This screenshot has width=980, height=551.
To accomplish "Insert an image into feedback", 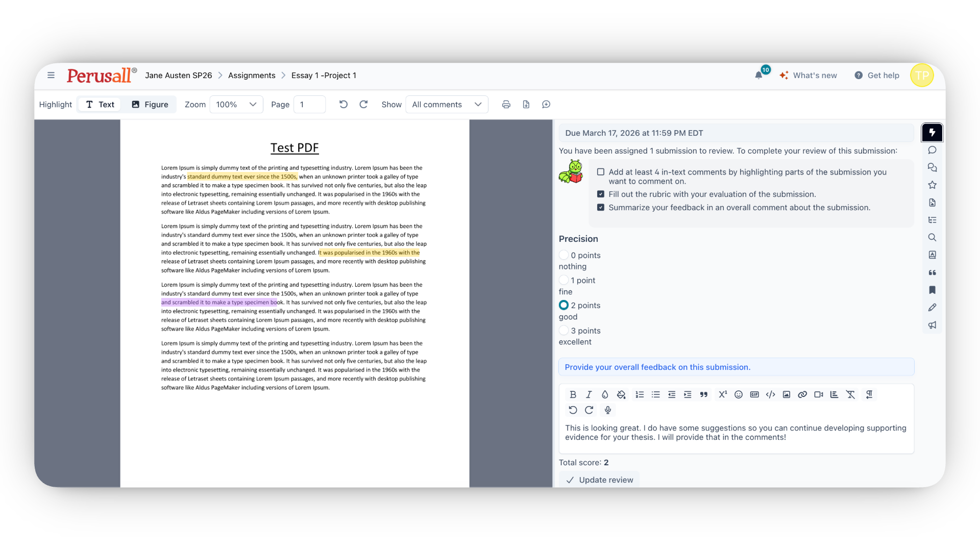I will tap(786, 394).
